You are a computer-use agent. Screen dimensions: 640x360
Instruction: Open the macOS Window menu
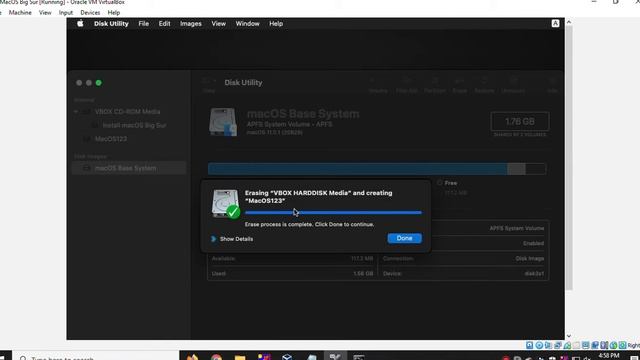click(247, 24)
